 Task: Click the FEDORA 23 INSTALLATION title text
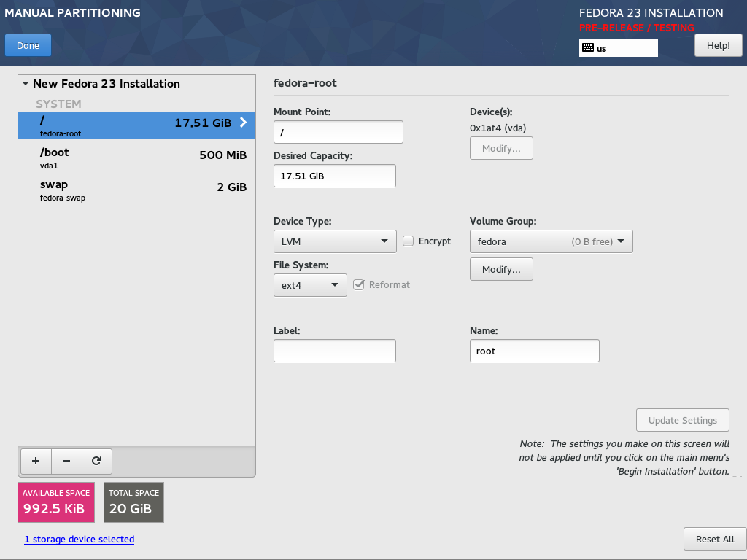pos(651,13)
